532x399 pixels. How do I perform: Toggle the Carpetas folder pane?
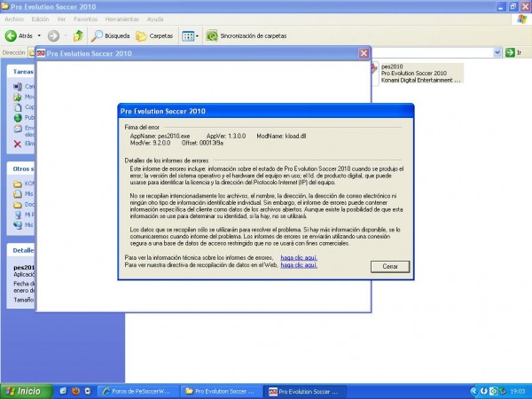[x=154, y=35]
